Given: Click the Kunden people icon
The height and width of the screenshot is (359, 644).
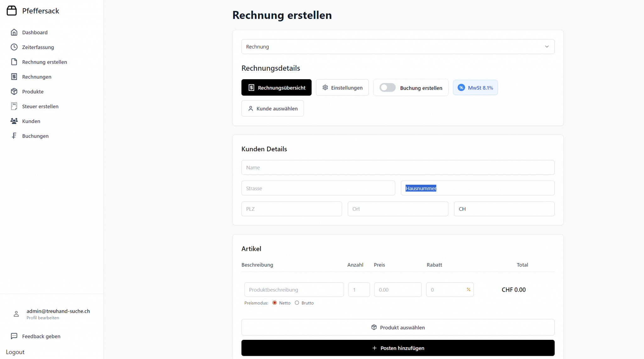Looking at the screenshot, I should coord(14,121).
